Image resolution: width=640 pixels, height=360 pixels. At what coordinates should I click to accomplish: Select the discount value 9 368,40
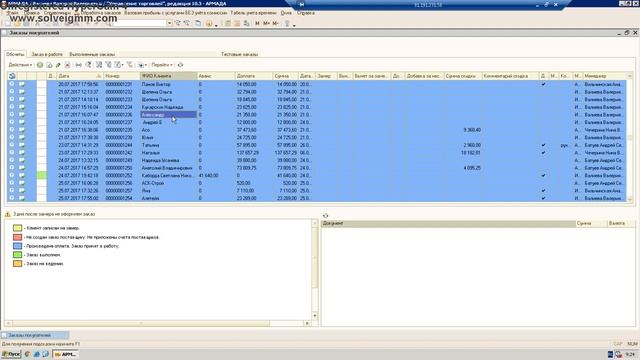point(463,130)
